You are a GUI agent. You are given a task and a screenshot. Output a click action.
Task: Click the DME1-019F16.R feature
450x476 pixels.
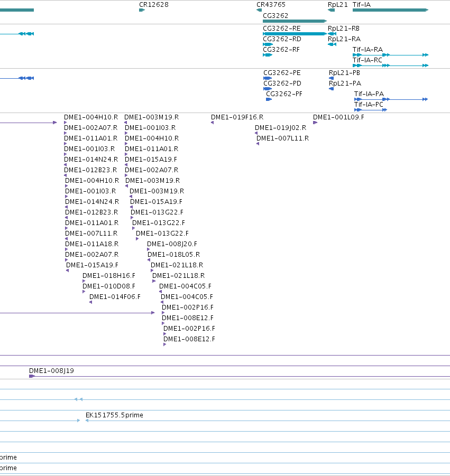click(213, 123)
